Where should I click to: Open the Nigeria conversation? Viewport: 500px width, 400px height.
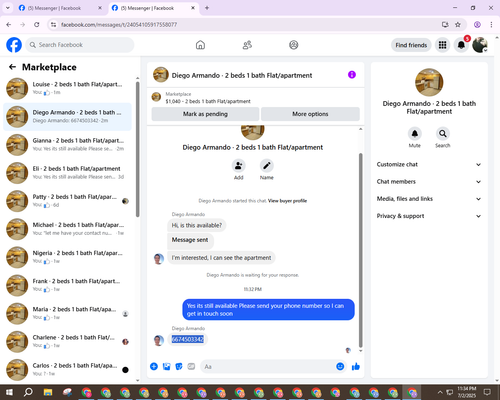[68, 257]
